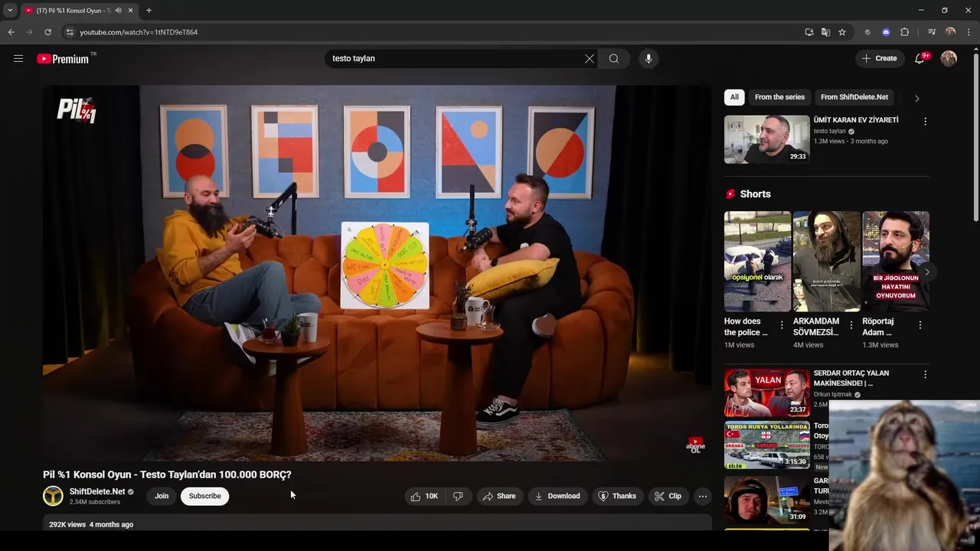Select the From ShiftDelete.Net chip
980x551 pixels.
854,97
